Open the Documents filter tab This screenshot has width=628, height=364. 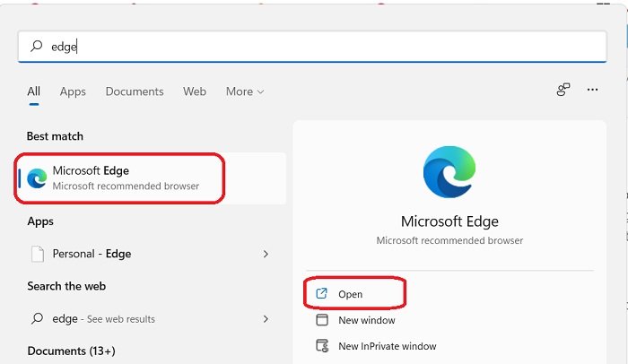point(135,91)
